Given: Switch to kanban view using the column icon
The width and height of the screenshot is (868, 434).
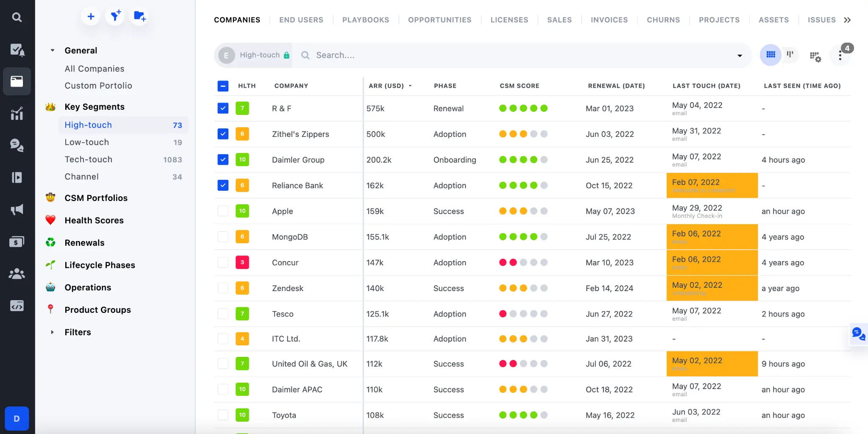Looking at the screenshot, I should [x=789, y=55].
